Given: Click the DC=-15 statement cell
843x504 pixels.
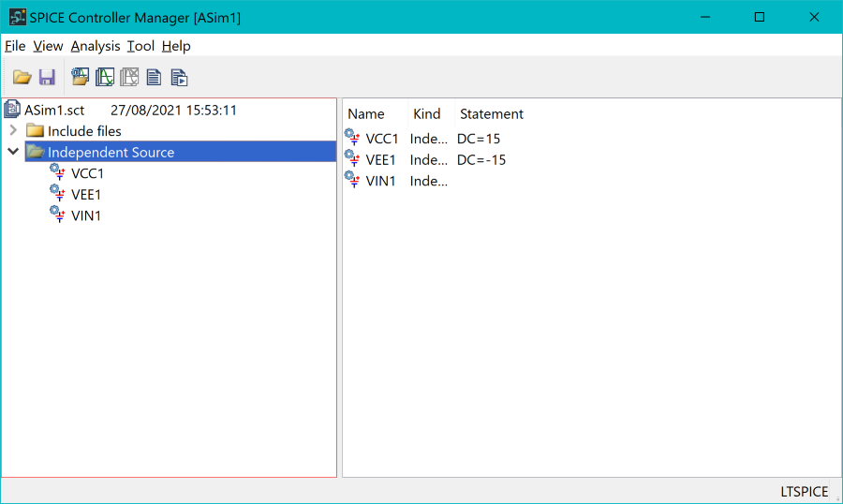Looking at the screenshot, I should [481, 160].
